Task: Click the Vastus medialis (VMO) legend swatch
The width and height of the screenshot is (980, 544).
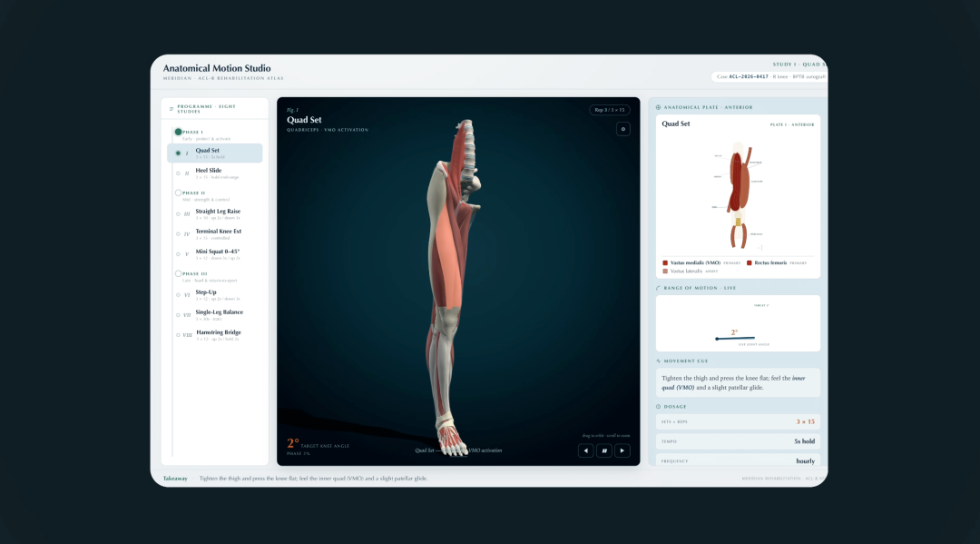Action: tap(665, 263)
